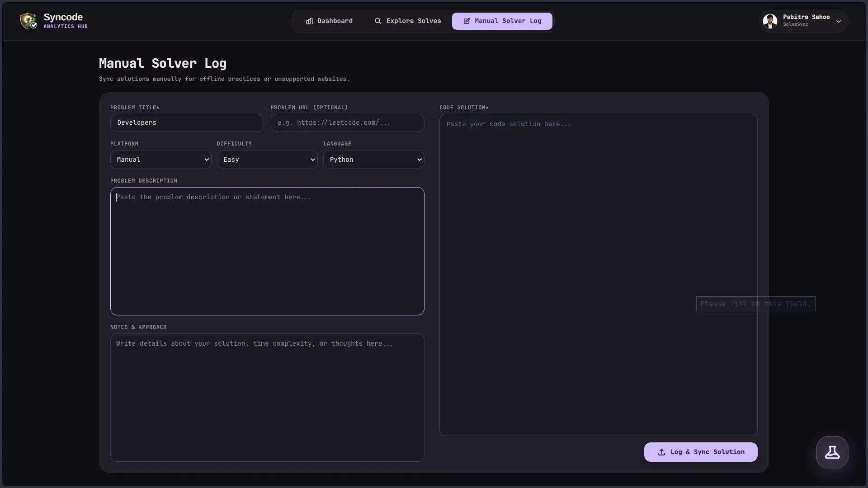Image resolution: width=868 pixels, height=488 pixels.
Task: Click the Code Solution text area
Action: coord(599,275)
